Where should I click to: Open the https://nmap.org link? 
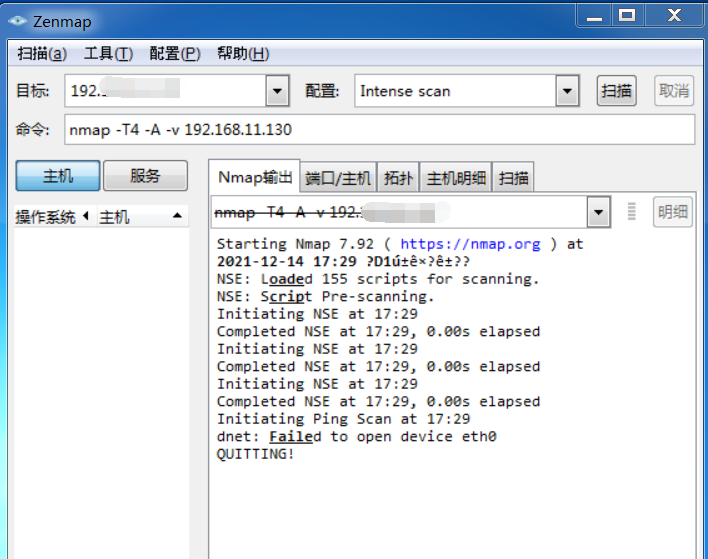point(470,244)
